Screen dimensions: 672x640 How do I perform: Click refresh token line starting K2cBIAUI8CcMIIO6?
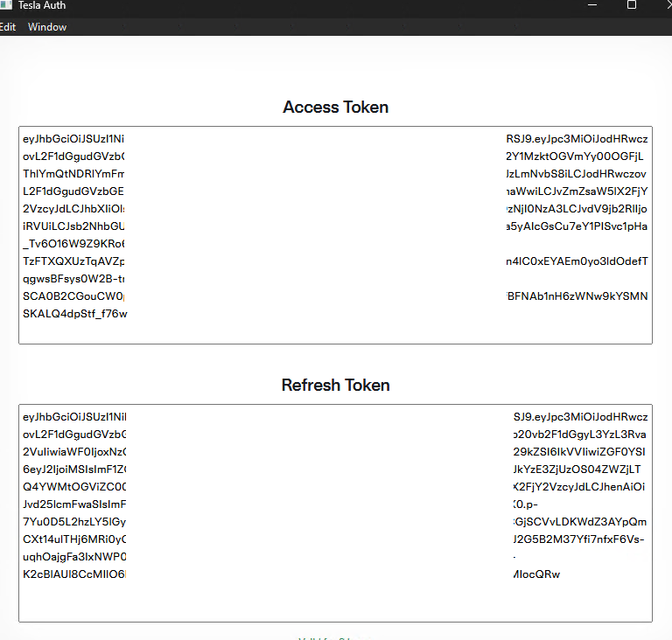(x=74, y=574)
